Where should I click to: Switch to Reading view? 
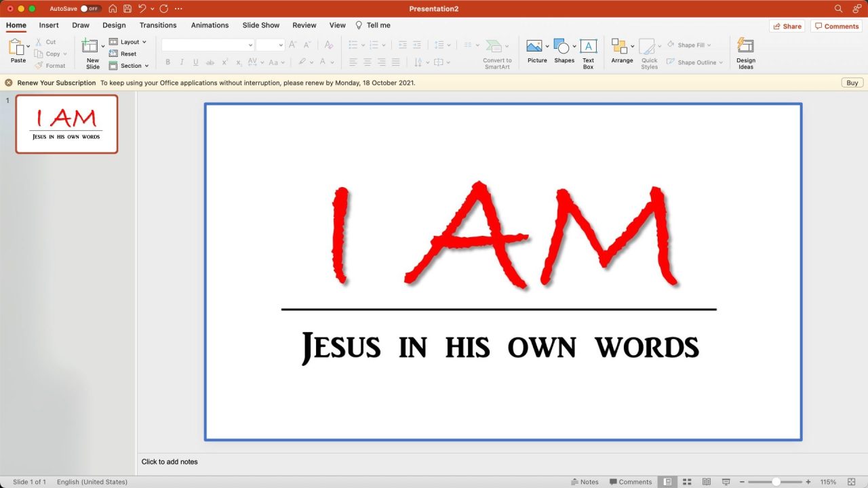[x=706, y=482]
